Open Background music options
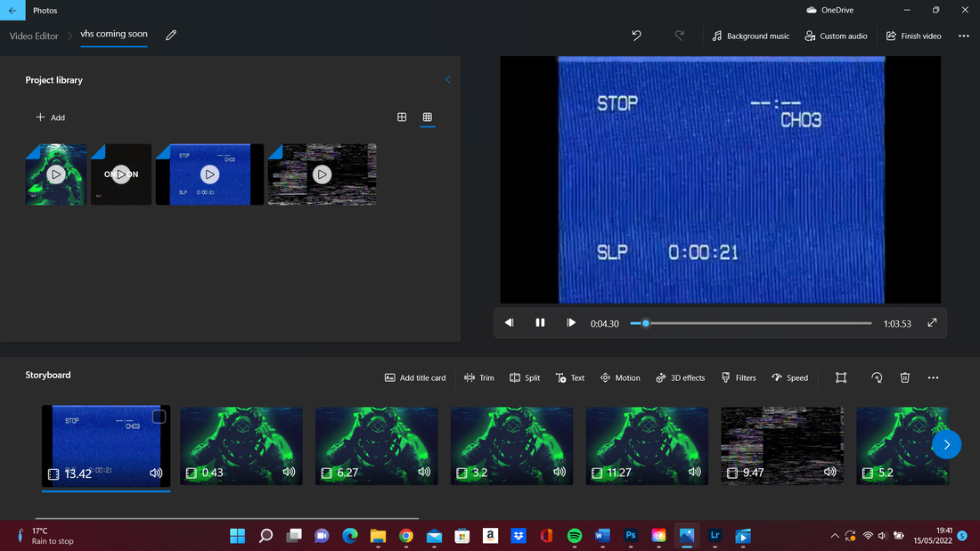Viewport: 980px width, 551px height. [750, 36]
